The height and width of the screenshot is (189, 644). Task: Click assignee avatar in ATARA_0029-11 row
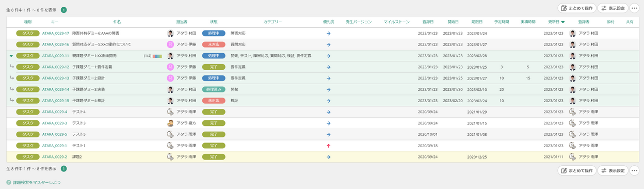(170, 56)
